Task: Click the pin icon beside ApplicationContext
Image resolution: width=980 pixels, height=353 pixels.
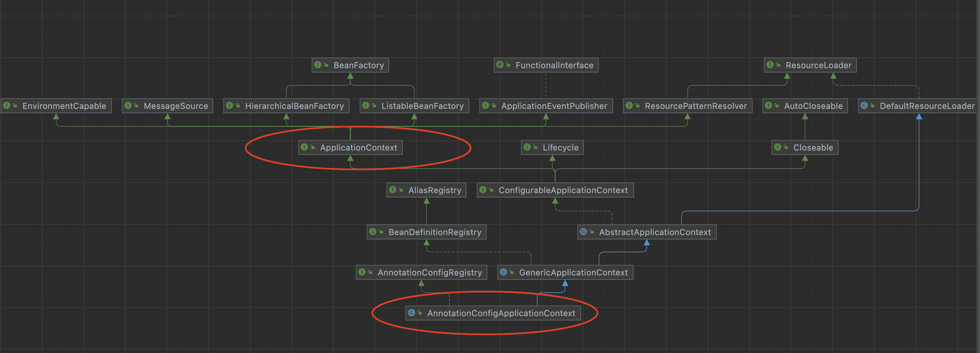Action: pyautogui.click(x=313, y=147)
